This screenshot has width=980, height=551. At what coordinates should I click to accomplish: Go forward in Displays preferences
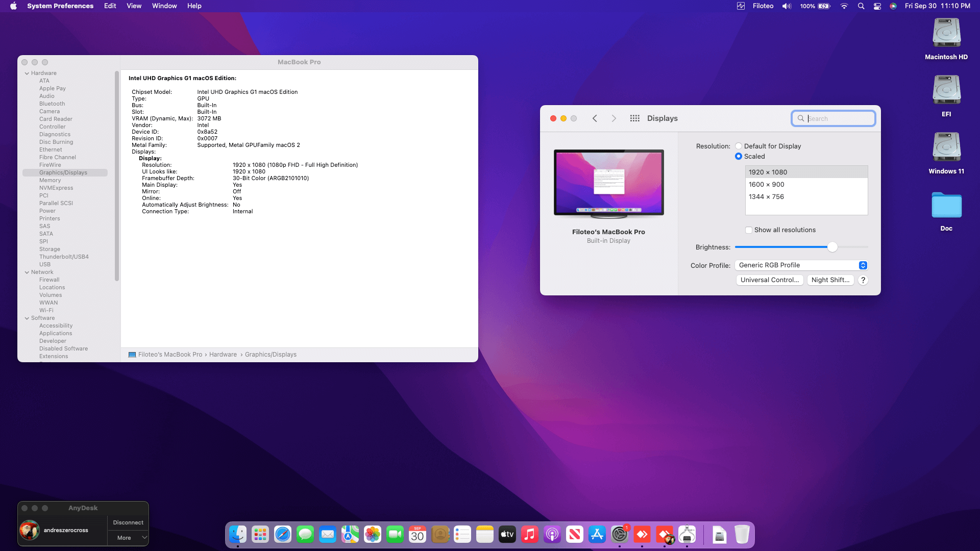pos(614,118)
